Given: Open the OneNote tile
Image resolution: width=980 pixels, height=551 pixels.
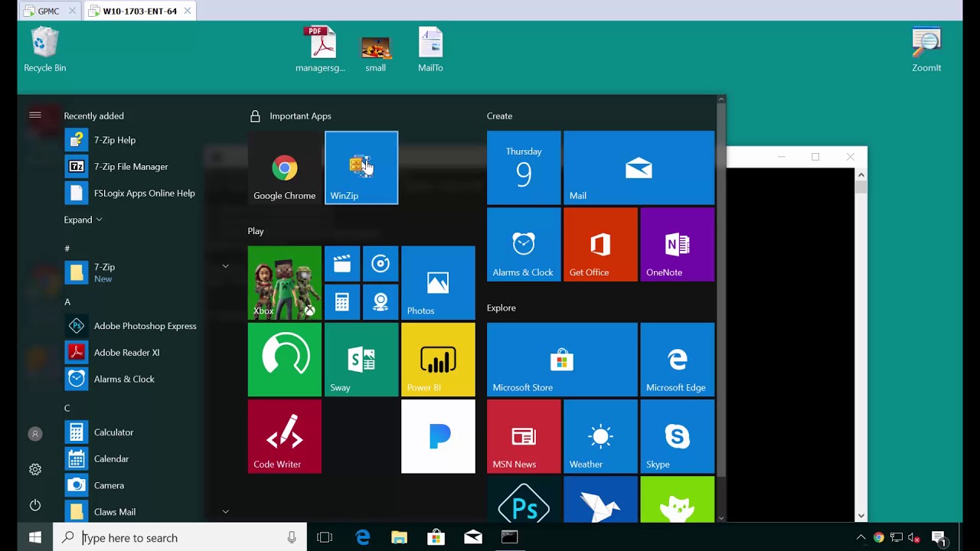Looking at the screenshot, I should [x=677, y=244].
